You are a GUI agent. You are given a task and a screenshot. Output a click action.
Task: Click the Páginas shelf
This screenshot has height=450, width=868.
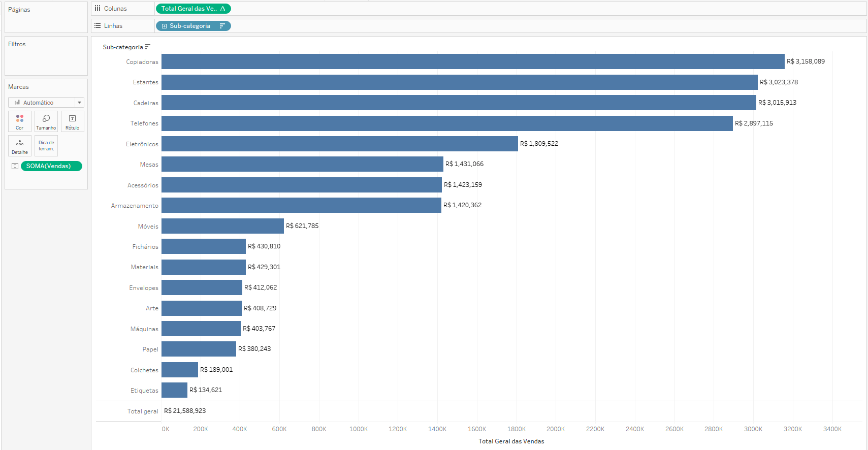46,17
